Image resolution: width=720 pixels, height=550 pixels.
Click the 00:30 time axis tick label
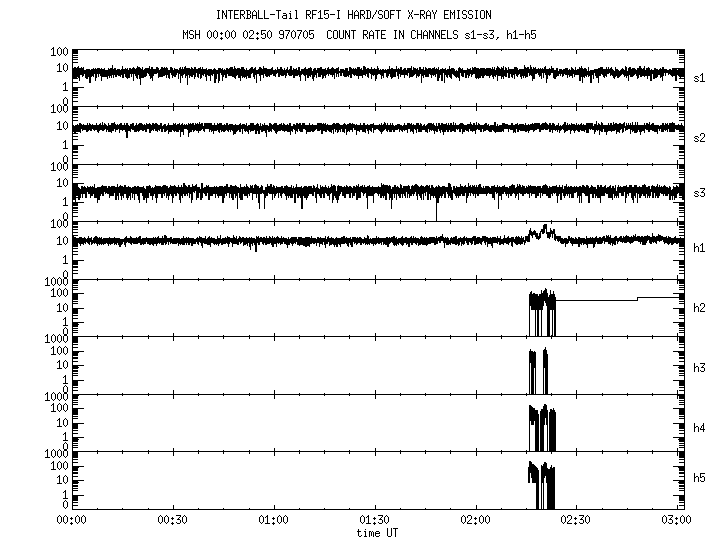(172, 521)
